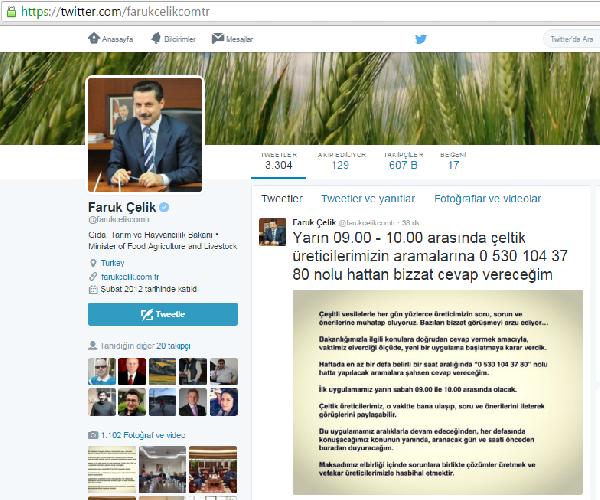The width and height of the screenshot is (600, 500).
Task: Open Anasayfa home icon
Action: (94, 38)
